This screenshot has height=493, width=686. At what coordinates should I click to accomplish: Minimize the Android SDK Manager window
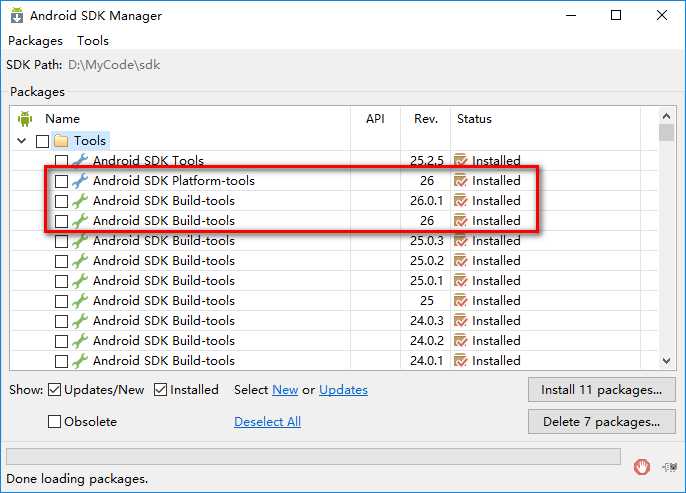(571, 15)
